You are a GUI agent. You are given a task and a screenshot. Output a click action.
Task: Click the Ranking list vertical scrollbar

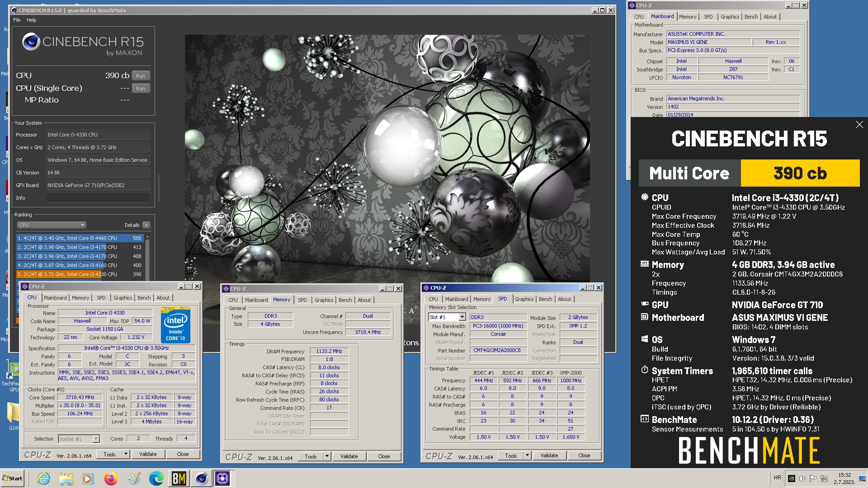[x=147, y=258]
